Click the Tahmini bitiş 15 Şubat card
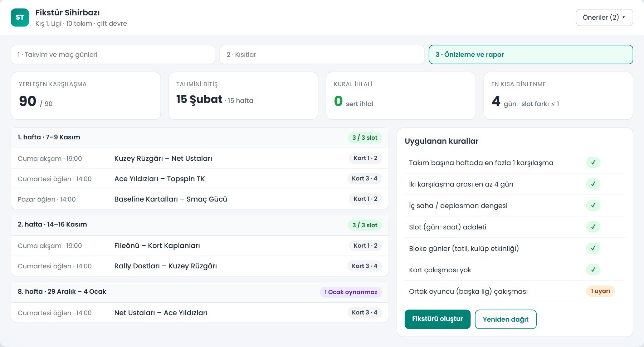 [x=243, y=96]
